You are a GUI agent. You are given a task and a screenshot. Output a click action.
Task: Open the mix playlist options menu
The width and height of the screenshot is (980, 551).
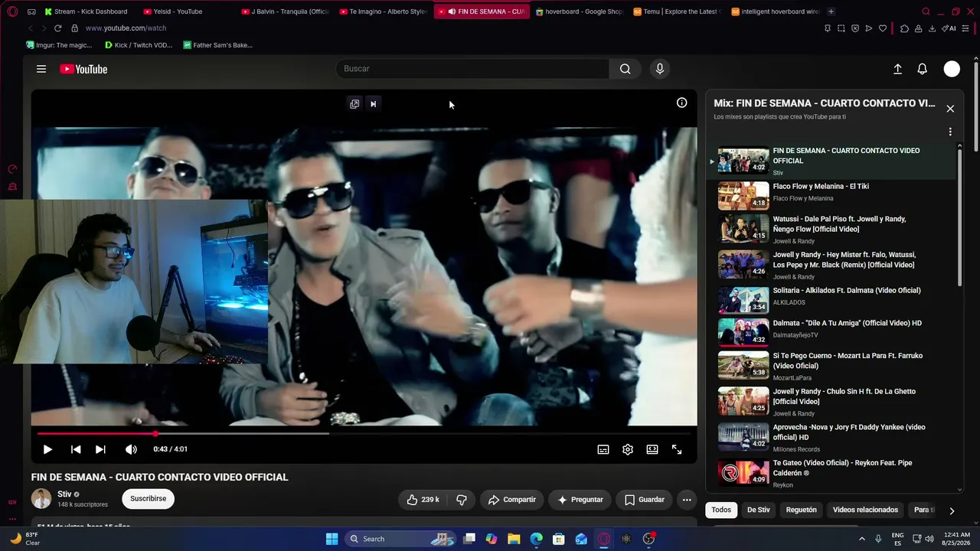[x=950, y=132]
